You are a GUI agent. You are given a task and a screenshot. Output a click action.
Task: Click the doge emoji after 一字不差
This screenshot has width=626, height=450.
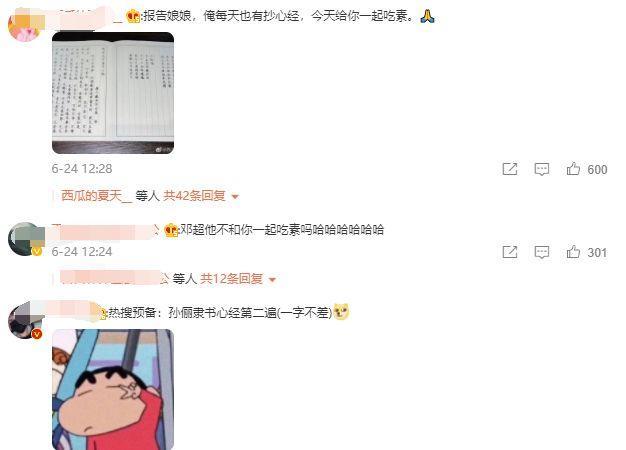point(341,312)
